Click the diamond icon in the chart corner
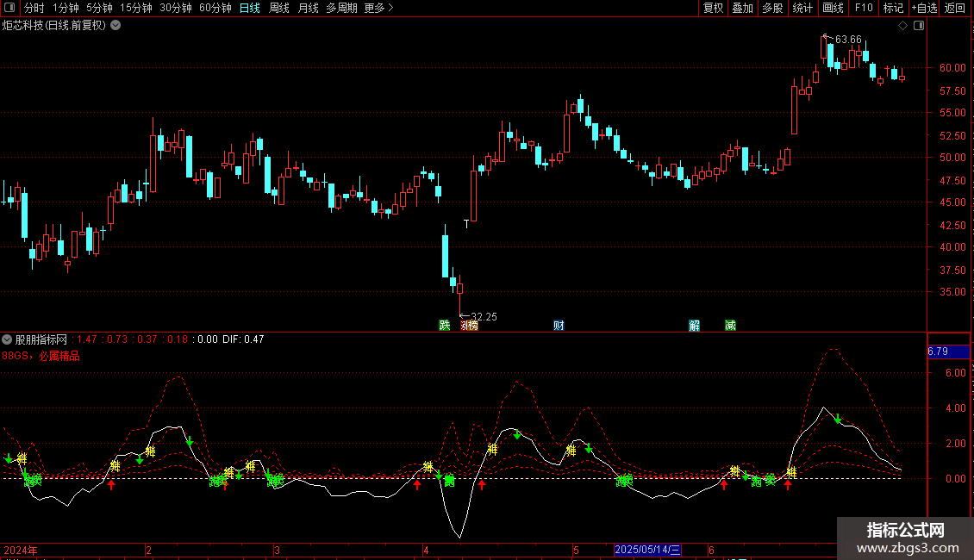Viewport: 974px width, 560px height. tap(903, 26)
